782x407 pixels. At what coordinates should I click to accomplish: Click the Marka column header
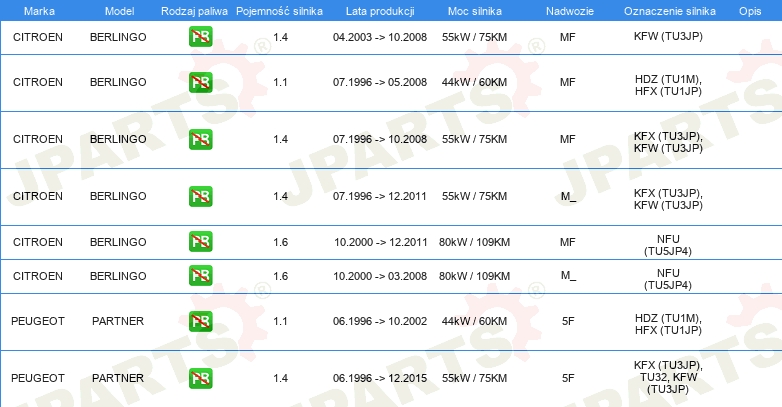(39, 11)
